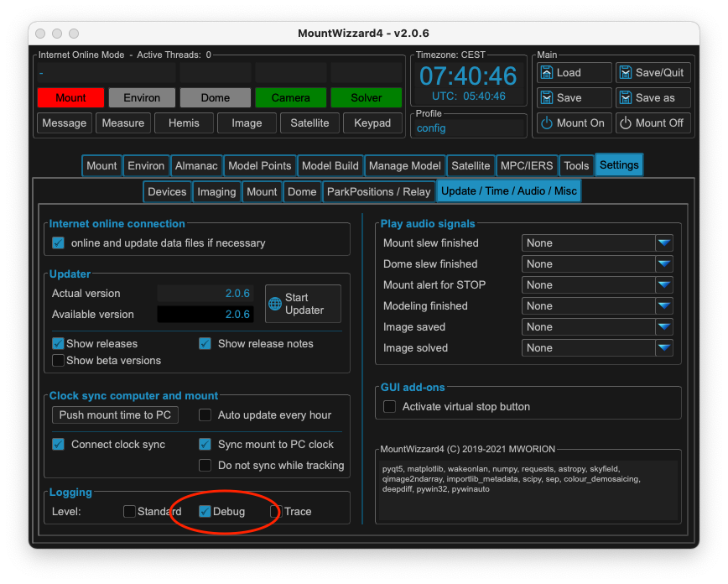Viewport: 728px width, 584px height.
Task: Click the package list text box
Action: point(528,490)
